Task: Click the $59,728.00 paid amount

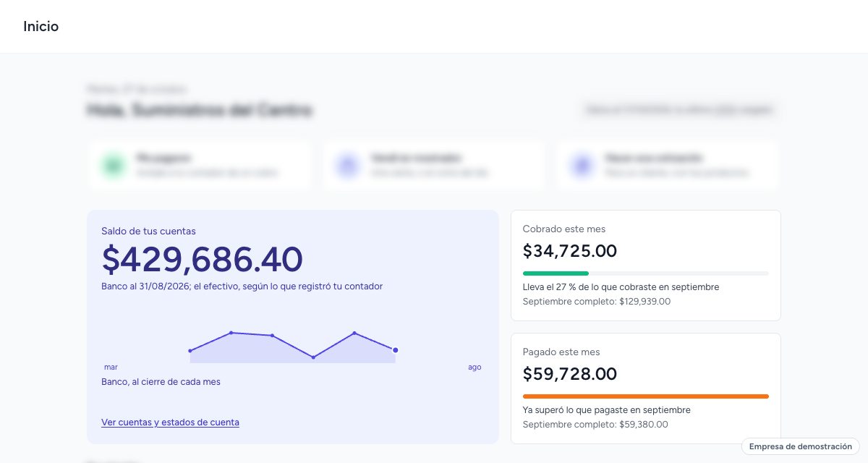Action: 570,374
